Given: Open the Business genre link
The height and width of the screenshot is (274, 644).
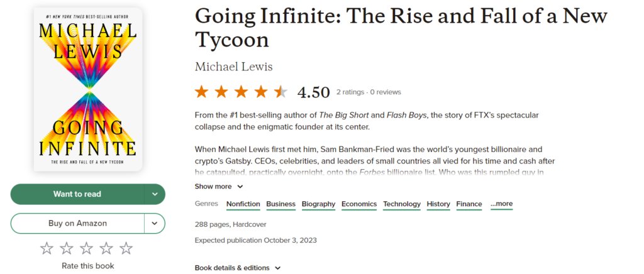Looking at the screenshot, I should tap(280, 204).
